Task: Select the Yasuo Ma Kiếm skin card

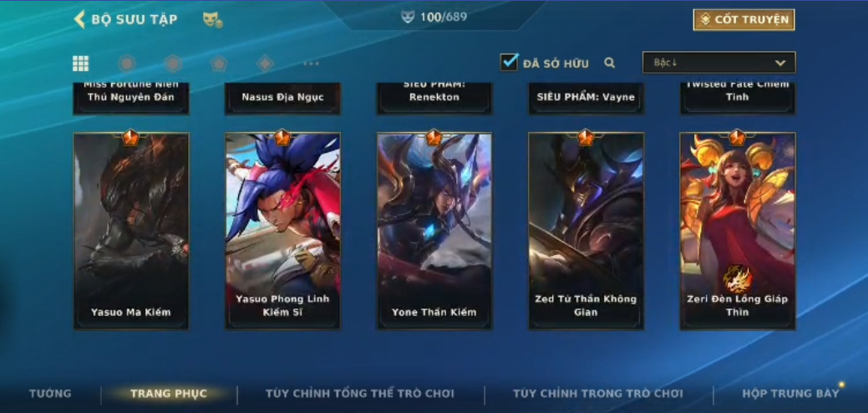Action: pos(131,231)
